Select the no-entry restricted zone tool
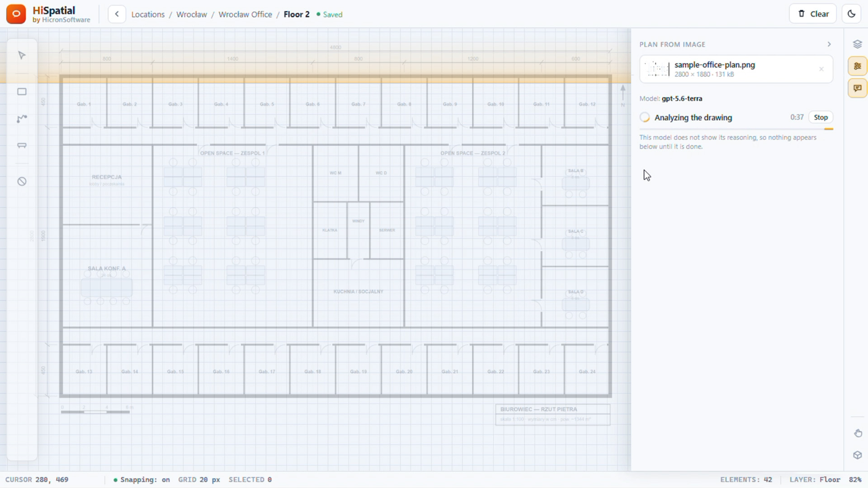 coord(22,182)
